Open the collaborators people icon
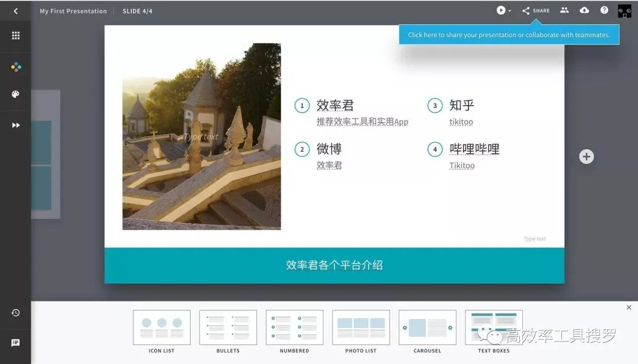638x364 pixels. [564, 10]
